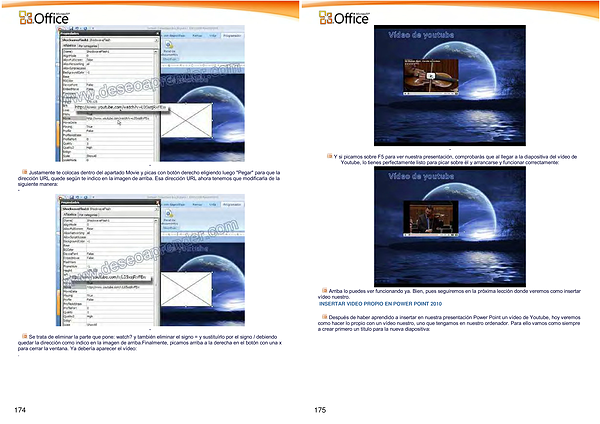Click the slide image with the violin video

(450, 85)
